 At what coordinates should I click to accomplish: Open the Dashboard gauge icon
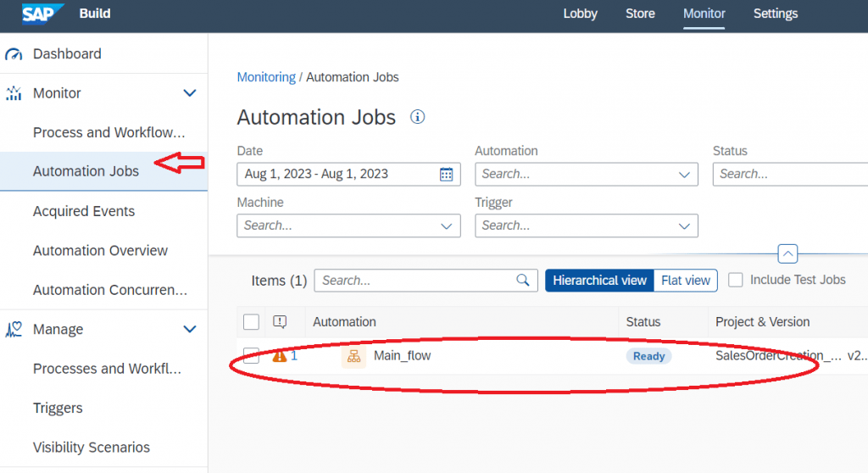[x=14, y=54]
